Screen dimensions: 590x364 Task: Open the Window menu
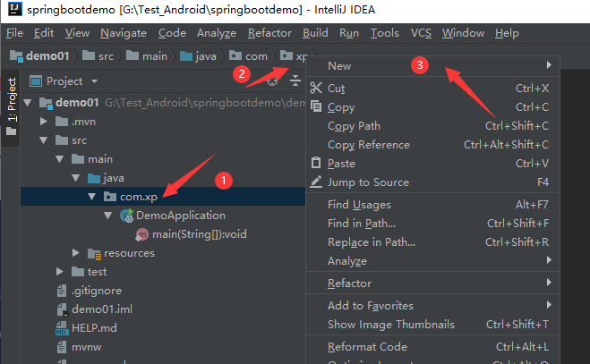click(463, 33)
